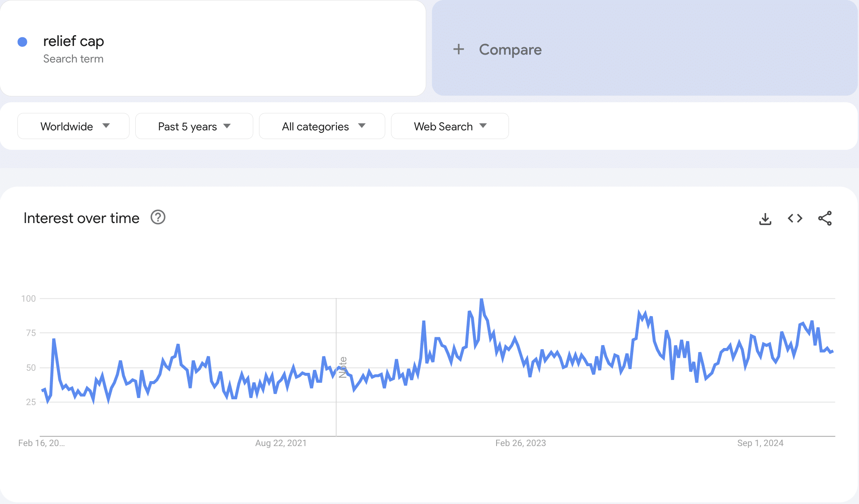Expand the All categories dropdown

(322, 126)
